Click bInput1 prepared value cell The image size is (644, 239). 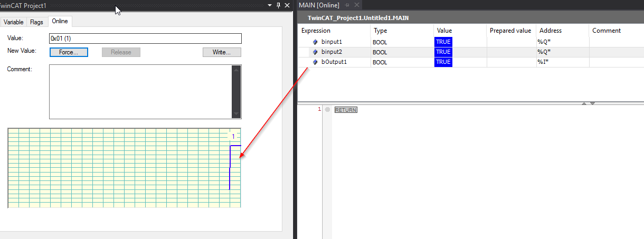point(511,42)
